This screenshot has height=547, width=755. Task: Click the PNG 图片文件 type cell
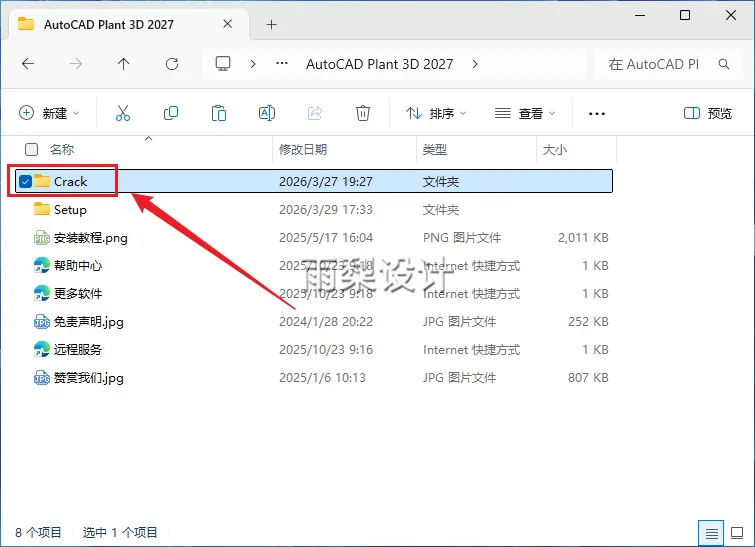point(462,237)
